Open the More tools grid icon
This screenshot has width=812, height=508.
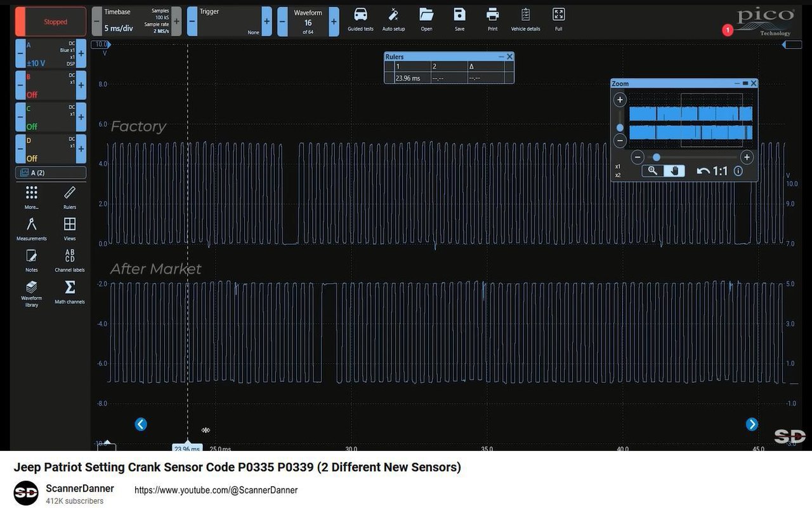[32, 197]
